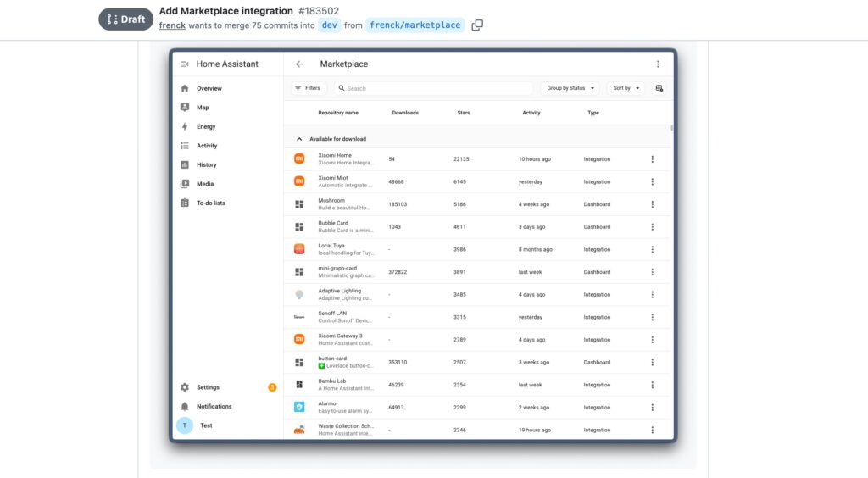Click Xiaomi Home repository logo
The width and height of the screenshot is (868, 478).
coord(299,158)
